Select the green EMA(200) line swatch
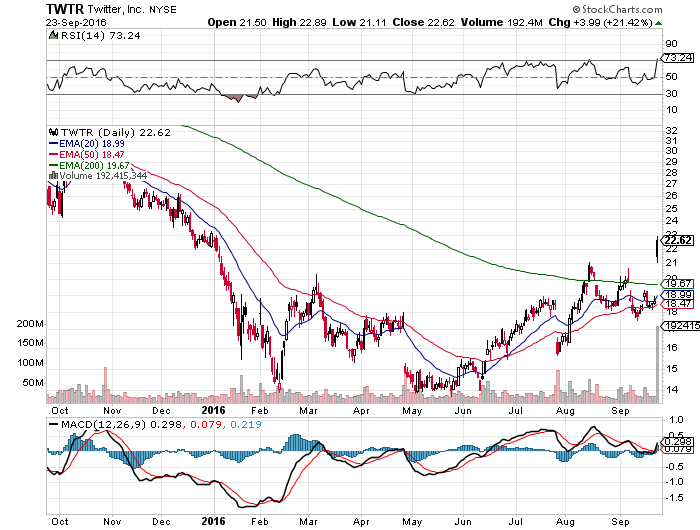This screenshot has height=530, width=700. point(53,165)
